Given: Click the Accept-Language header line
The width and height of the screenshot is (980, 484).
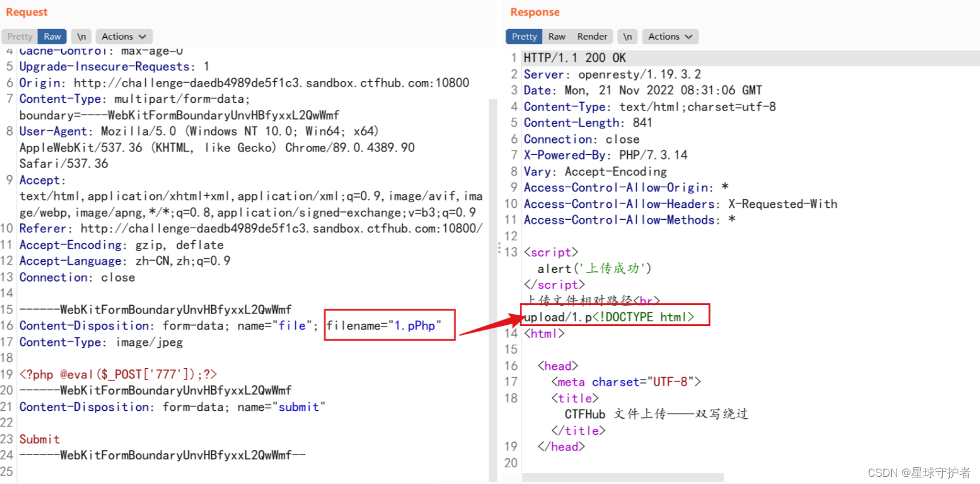Looking at the screenshot, I should (x=125, y=261).
